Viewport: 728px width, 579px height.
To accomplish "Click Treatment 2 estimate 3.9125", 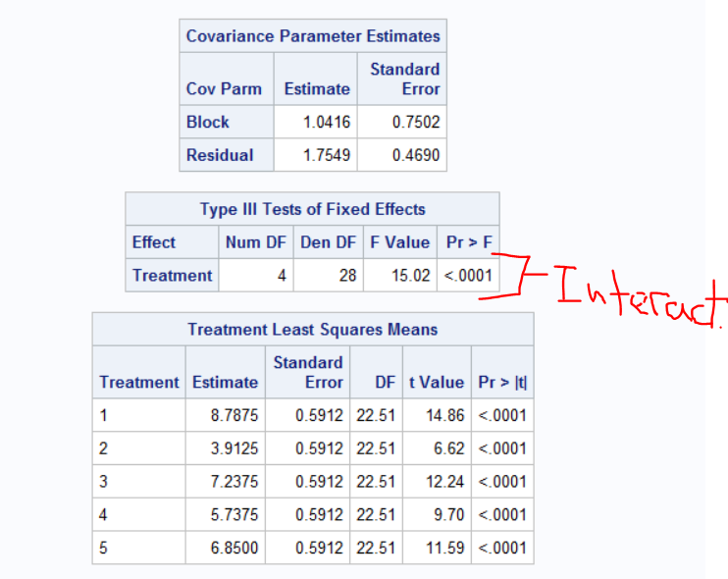I will pos(234,448).
